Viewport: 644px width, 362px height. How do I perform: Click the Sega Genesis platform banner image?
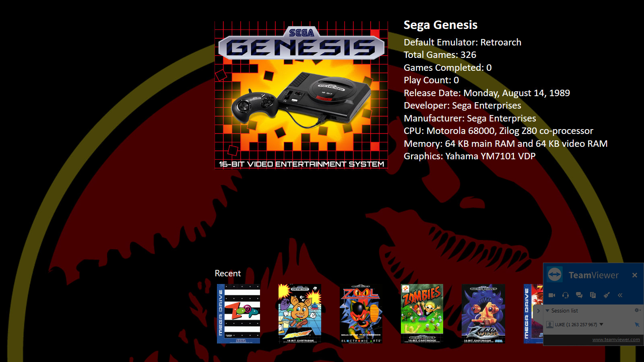[301, 95]
